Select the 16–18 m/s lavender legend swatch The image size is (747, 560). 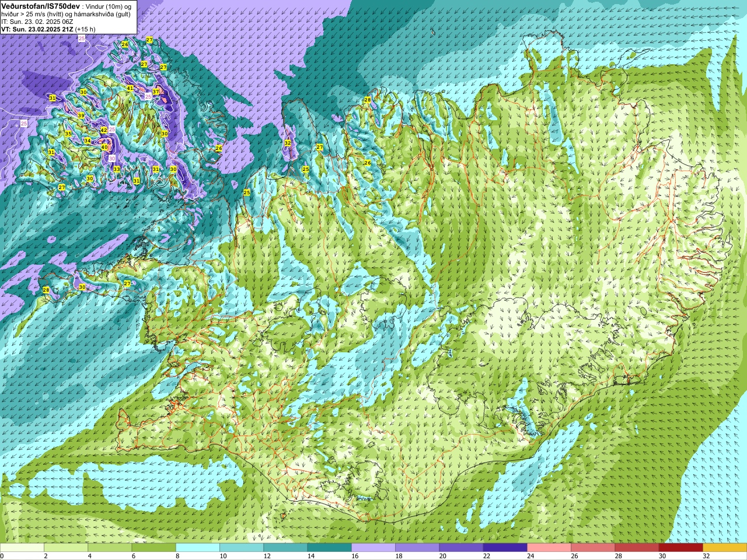coord(373,548)
